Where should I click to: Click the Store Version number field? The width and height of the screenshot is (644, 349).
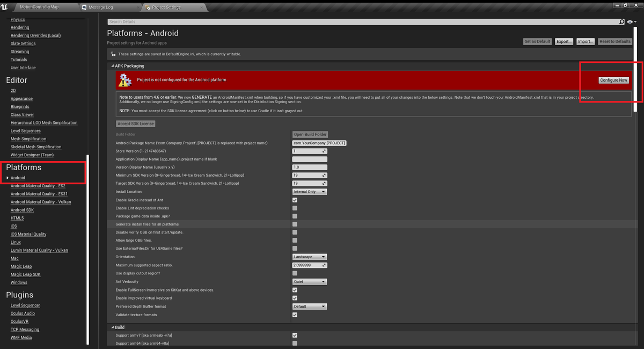click(x=310, y=151)
